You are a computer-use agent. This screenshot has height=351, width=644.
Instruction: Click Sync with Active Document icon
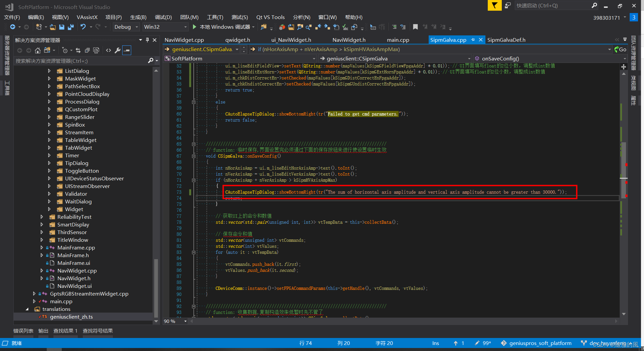[78, 50]
